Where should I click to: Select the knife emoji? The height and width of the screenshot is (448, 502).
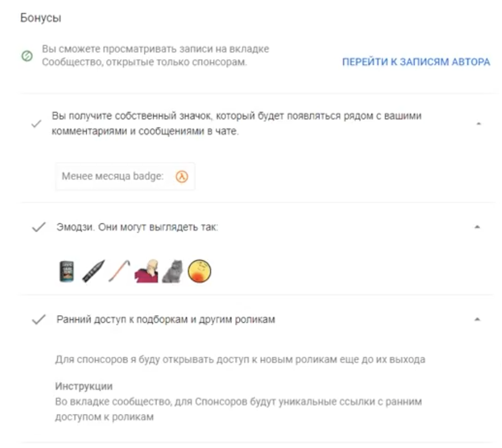pos(93,271)
